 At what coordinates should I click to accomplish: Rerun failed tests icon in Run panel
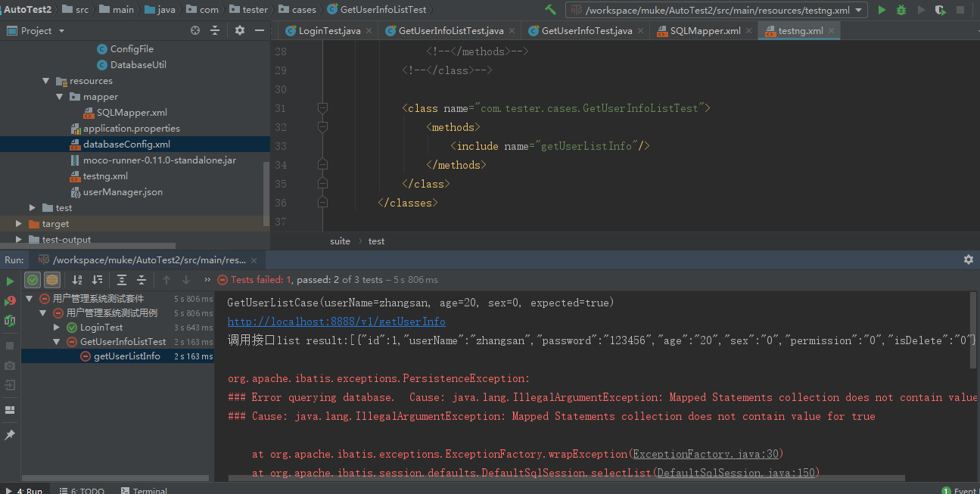point(10,300)
